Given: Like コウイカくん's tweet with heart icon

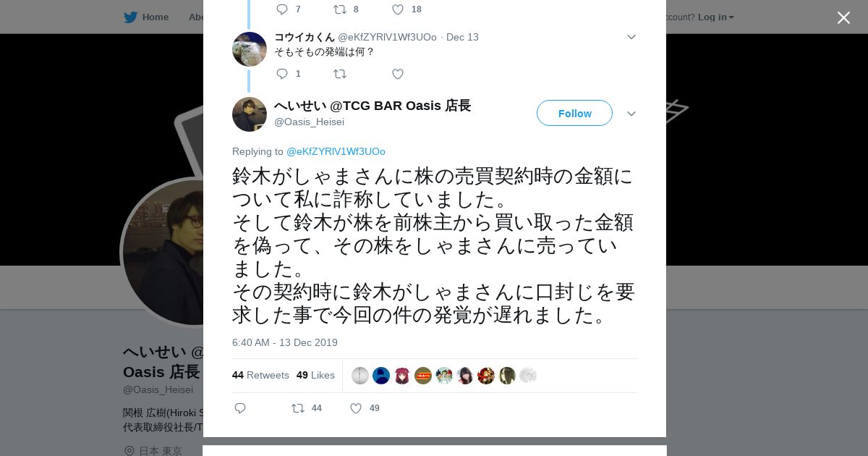Looking at the screenshot, I should point(398,74).
